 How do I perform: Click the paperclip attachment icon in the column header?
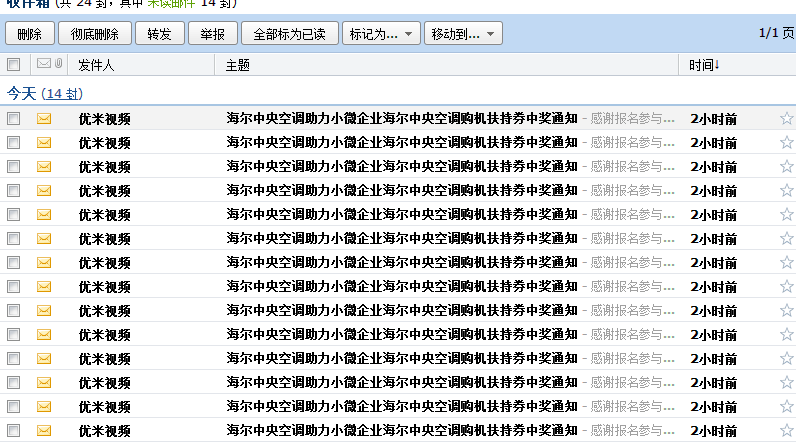(x=59, y=63)
